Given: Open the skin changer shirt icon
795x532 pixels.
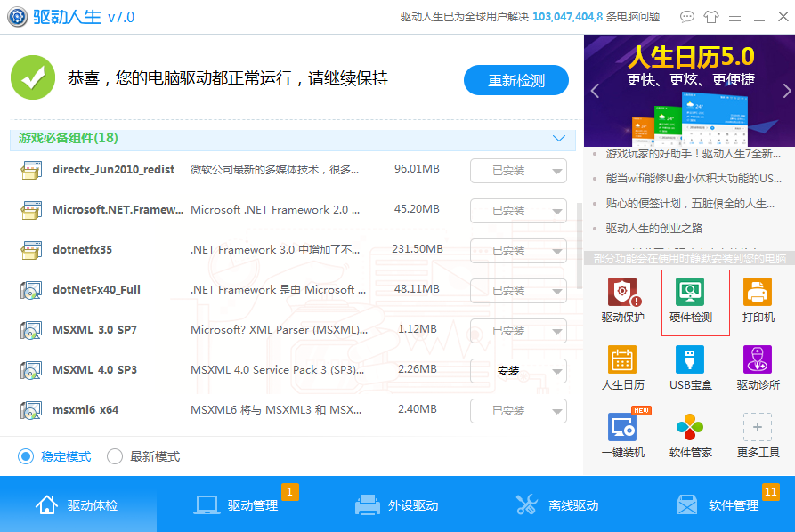Looking at the screenshot, I should point(710,17).
